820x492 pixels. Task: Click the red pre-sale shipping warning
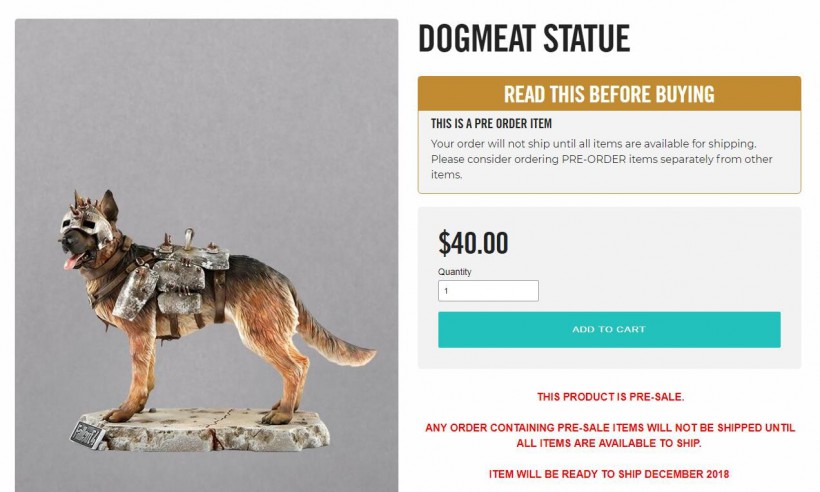[x=610, y=435]
